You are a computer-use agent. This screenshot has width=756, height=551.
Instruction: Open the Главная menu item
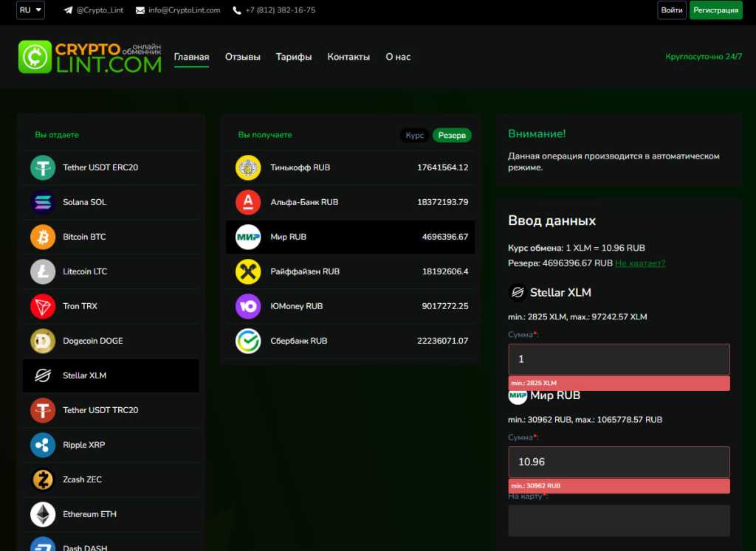coord(191,57)
